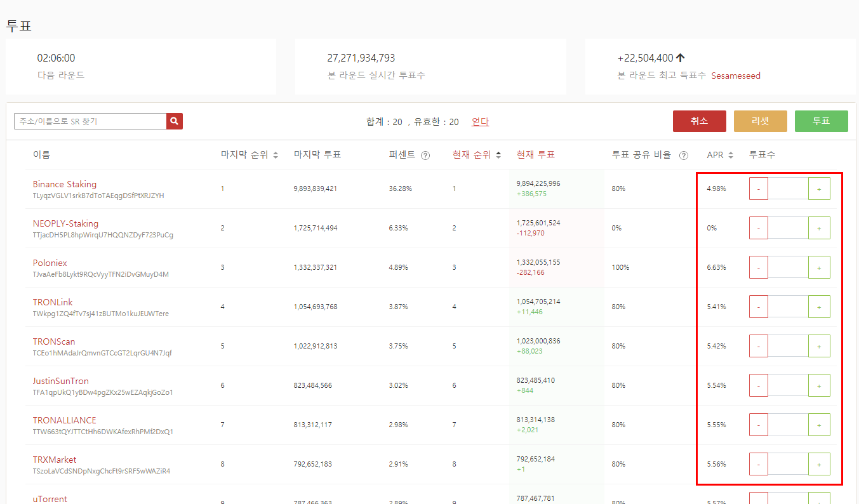This screenshot has width=859, height=504.
Task: Submit with the green 투표 button
Action: (821, 121)
